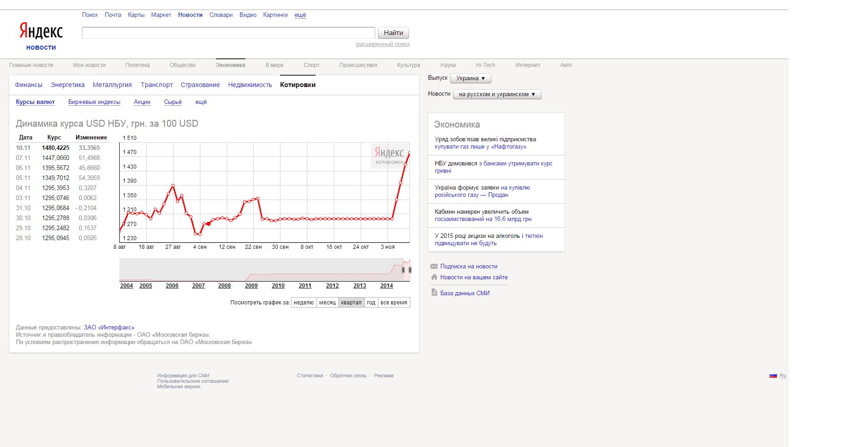Open the news language dropdown

click(x=497, y=94)
